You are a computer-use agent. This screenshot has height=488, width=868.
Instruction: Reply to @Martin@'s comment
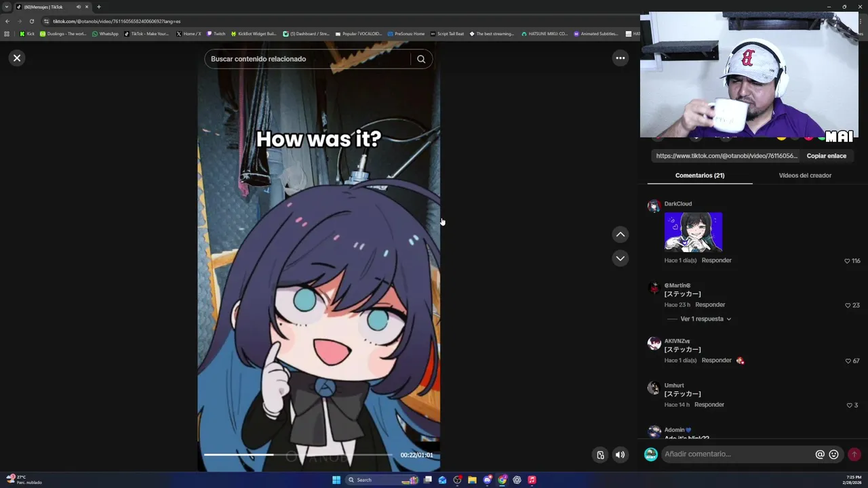click(710, 305)
